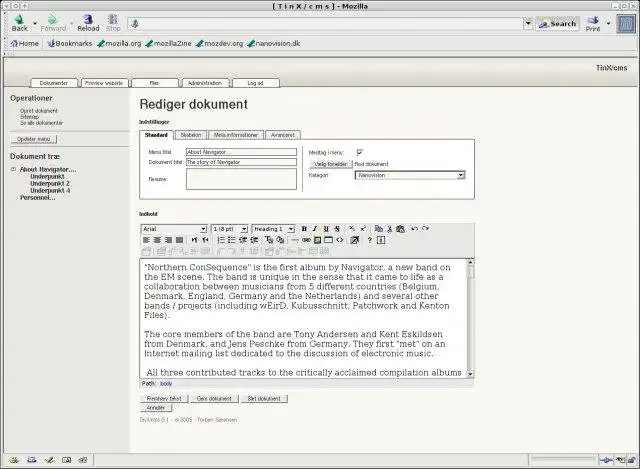The height and width of the screenshot is (469, 640).
Task: Open the Arial font family dropdown
Action: click(174, 229)
